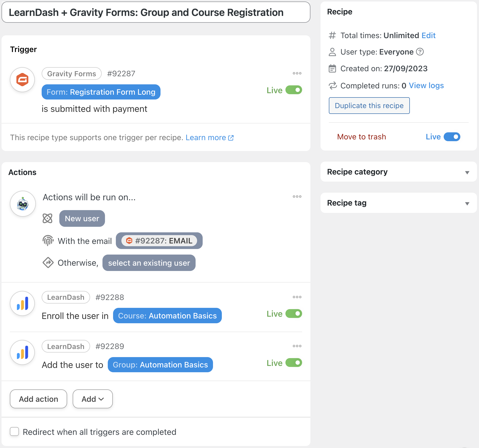The width and height of the screenshot is (479, 448).
Task: Open View logs link
Action: click(x=426, y=86)
